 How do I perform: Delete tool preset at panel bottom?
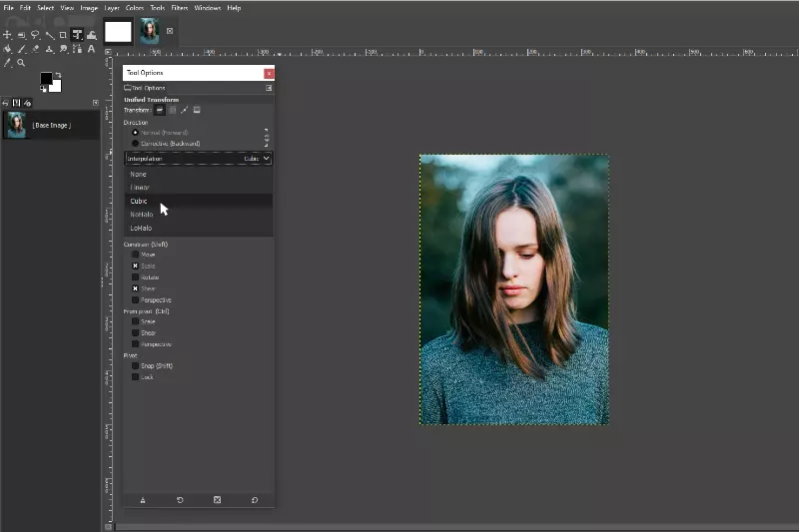pos(217,500)
